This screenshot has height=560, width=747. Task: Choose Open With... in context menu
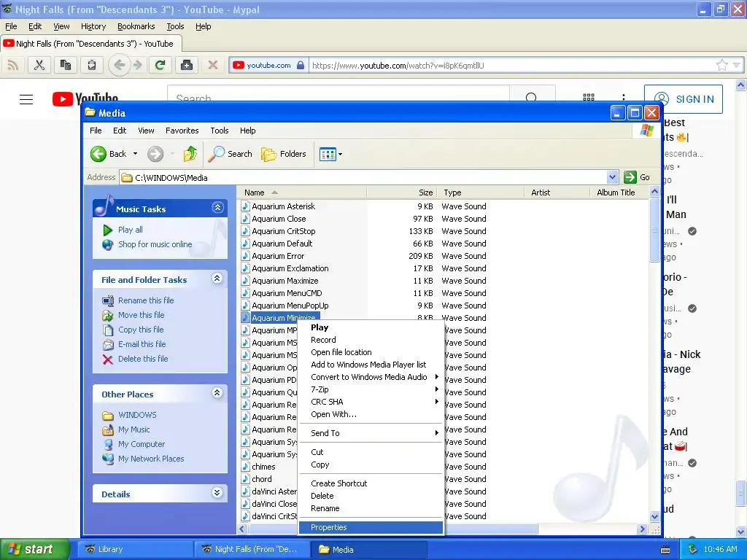[x=370, y=414]
